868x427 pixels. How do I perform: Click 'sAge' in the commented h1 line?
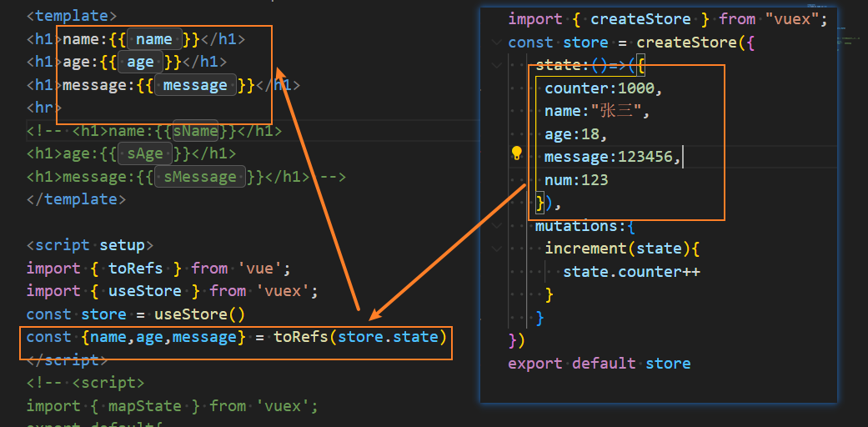point(145,154)
